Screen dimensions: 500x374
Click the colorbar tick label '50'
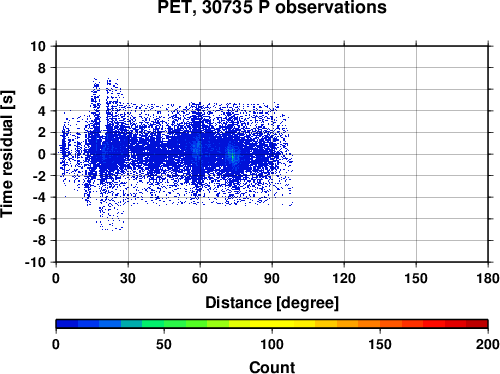click(x=164, y=344)
